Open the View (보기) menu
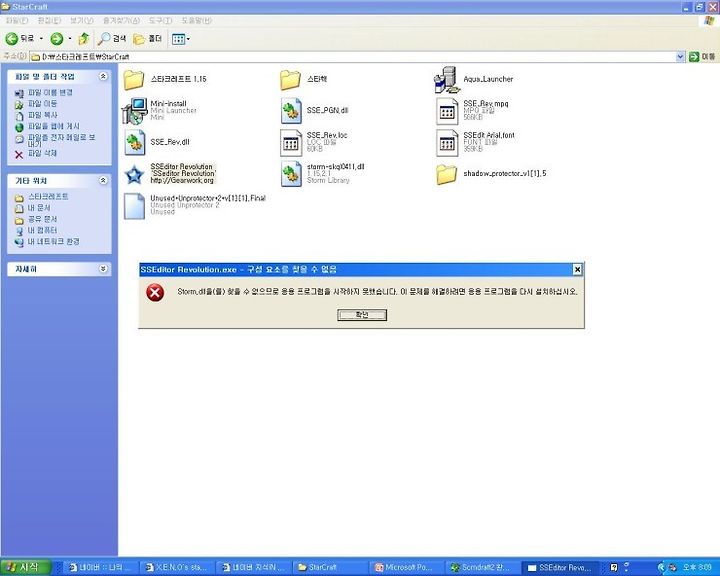Viewport: 720px width, 576px height. coord(82,21)
